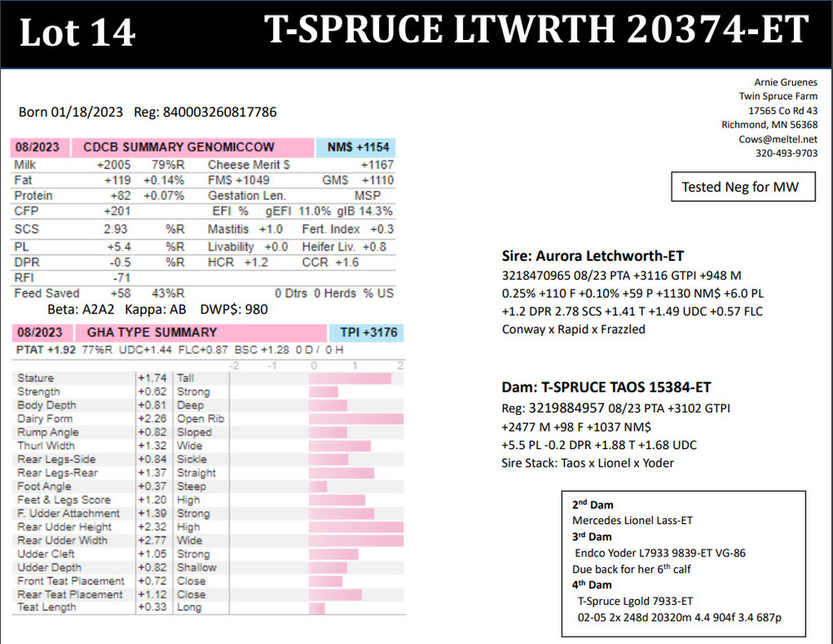
Task: Click the Milk value '+2005'
Action: click(x=113, y=165)
